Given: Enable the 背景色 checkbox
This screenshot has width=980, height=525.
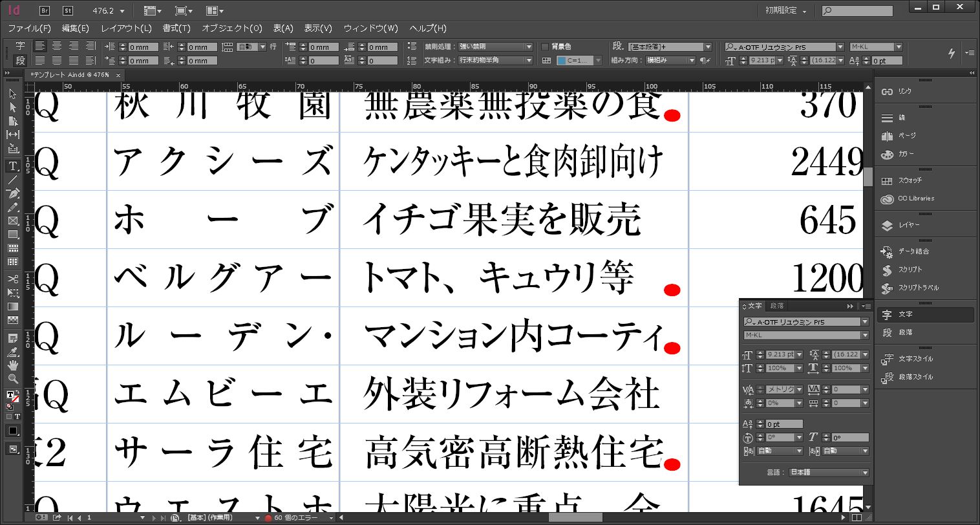Looking at the screenshot, I should tap(545, 47).
